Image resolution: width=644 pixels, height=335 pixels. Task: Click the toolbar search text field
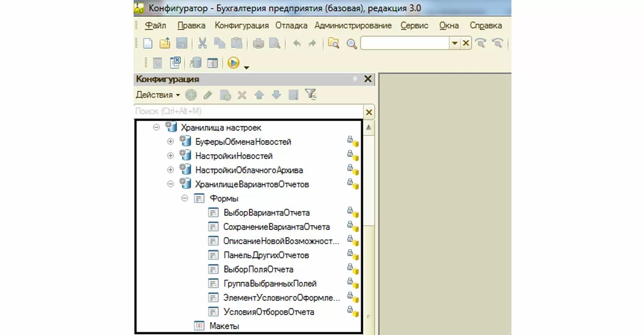[x=405, y=43]
